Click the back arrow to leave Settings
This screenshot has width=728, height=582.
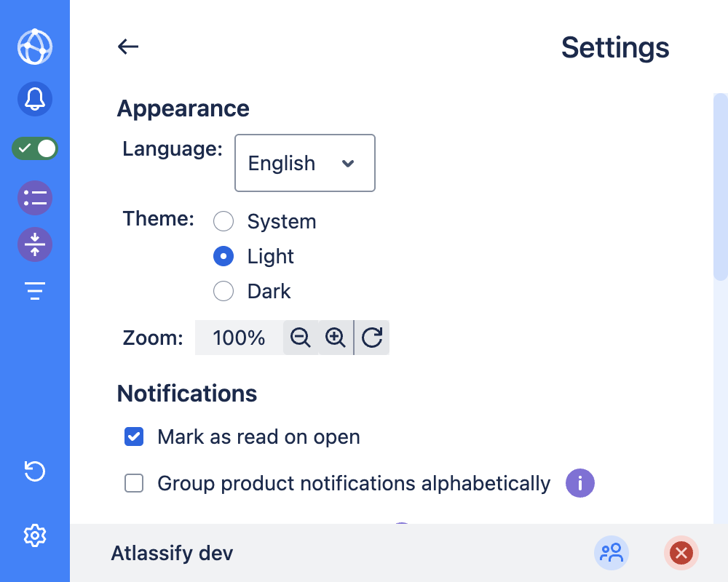[128, 47]
